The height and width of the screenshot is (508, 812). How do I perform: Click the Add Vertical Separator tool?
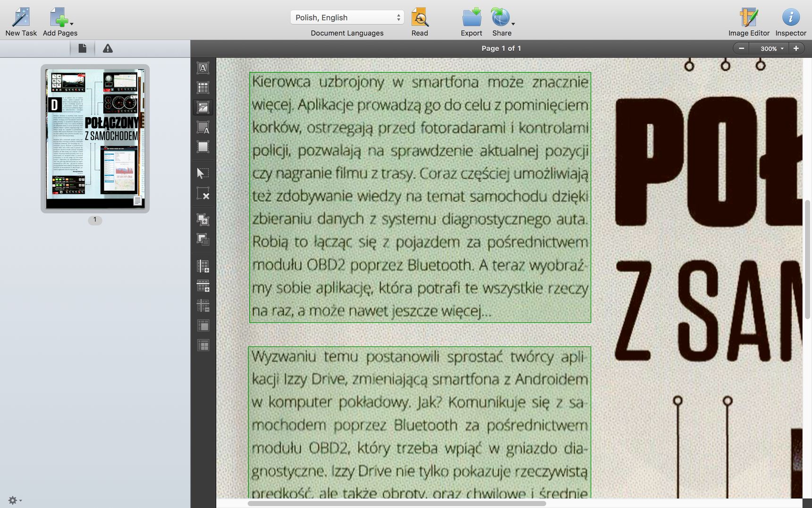point(203,266)
